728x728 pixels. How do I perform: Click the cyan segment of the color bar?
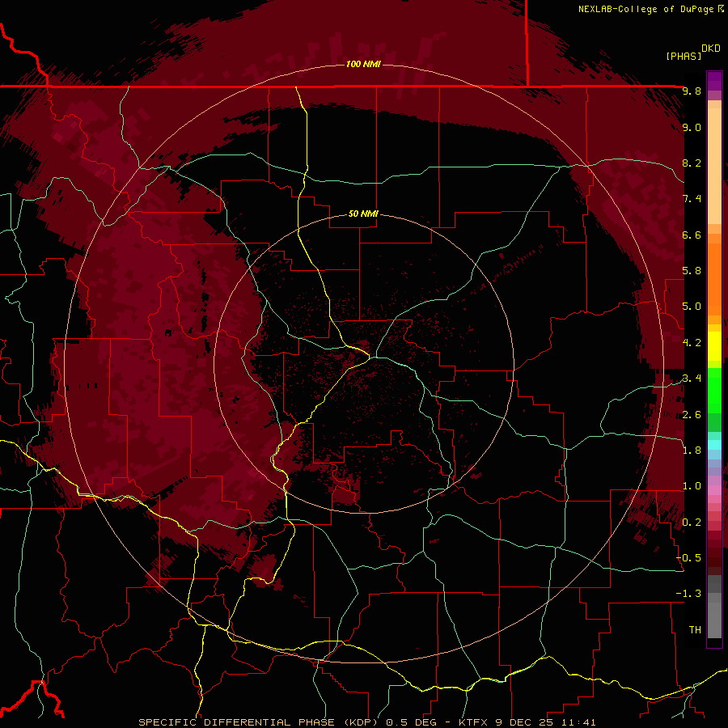[714, 445]
